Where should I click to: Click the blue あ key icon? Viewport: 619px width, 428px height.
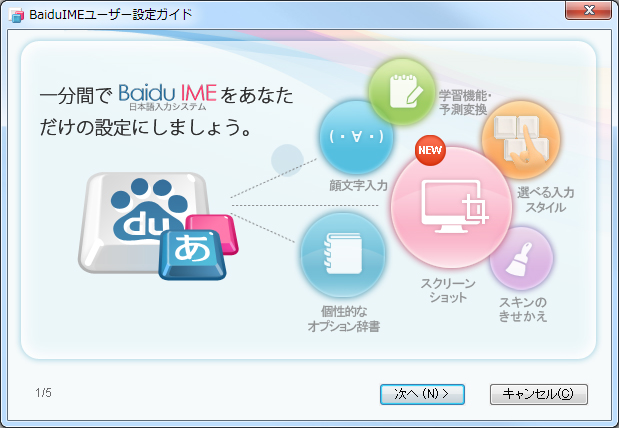click(x=192, y=255)
